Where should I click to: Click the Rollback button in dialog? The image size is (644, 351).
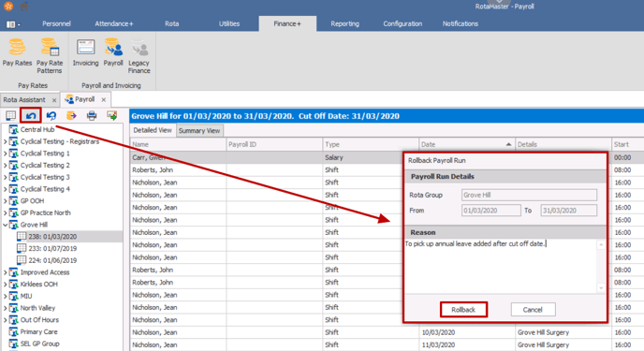(x=463, y=310)
